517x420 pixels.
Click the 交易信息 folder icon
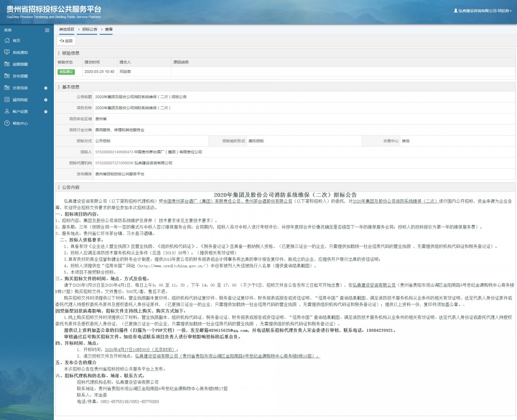[6, 88]
